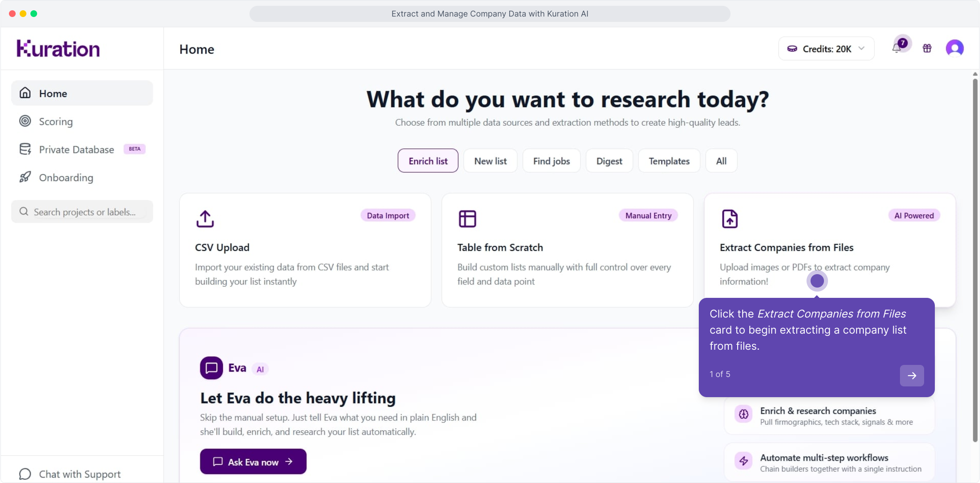Open the Templates tab
The height and width of the screenshot is (483, 980).
669,161
